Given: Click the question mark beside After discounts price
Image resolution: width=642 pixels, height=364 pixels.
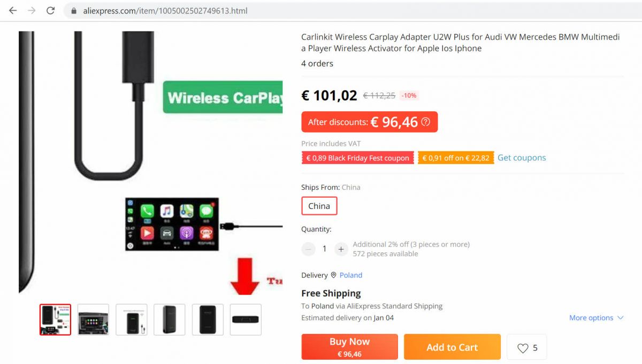Looking at the screenshot, I should point(425,122).
